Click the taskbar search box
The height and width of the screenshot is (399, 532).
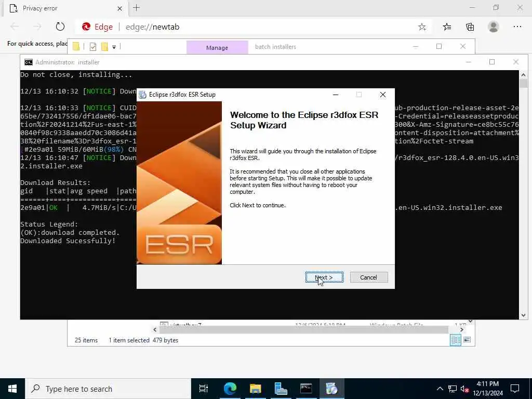pos(108,389)
